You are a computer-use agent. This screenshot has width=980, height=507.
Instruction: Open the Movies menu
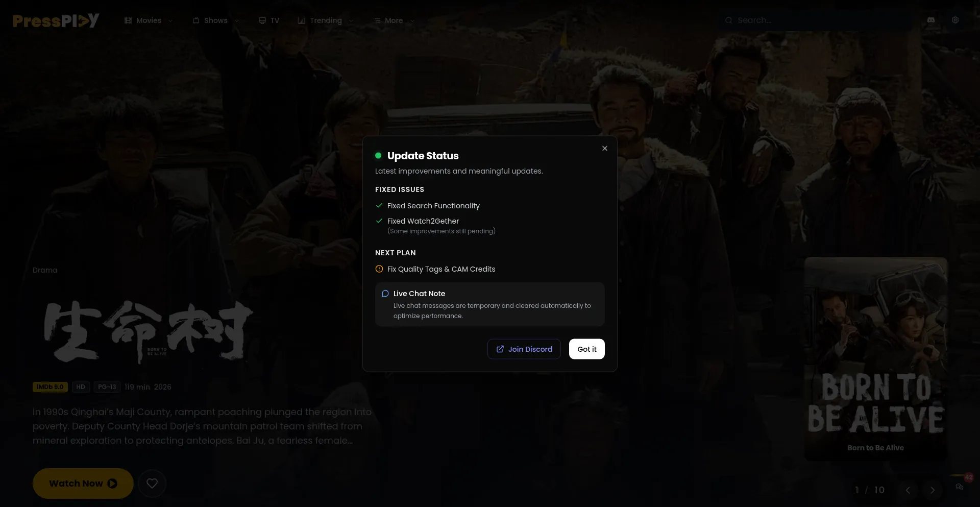click(149, 20)
